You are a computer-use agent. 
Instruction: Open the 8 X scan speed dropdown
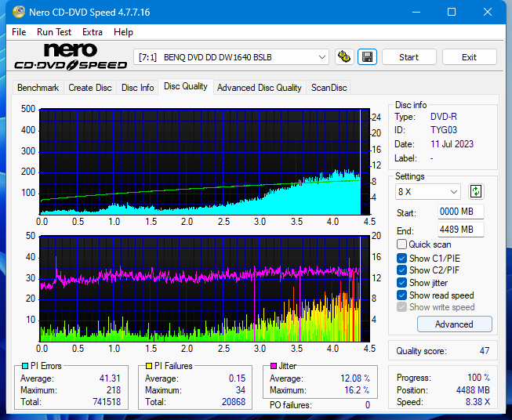(428, 191)
